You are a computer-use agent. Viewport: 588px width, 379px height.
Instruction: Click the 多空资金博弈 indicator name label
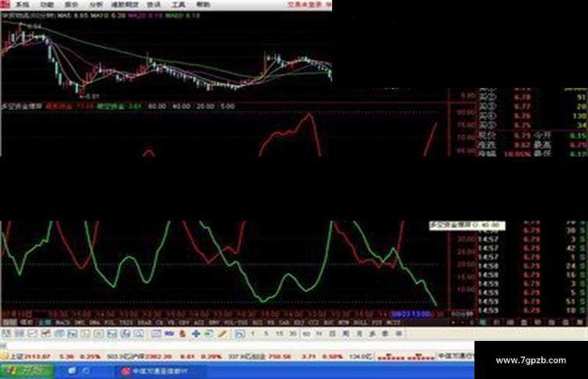tap(22, 106)
